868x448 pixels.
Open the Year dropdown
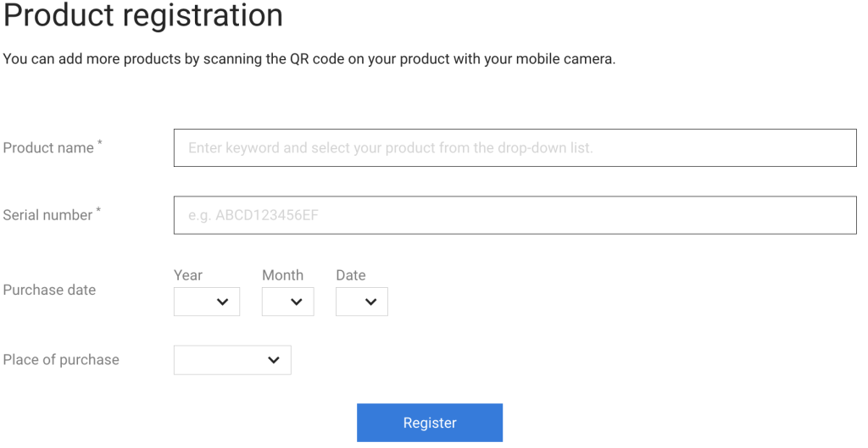tap(206, 301)
